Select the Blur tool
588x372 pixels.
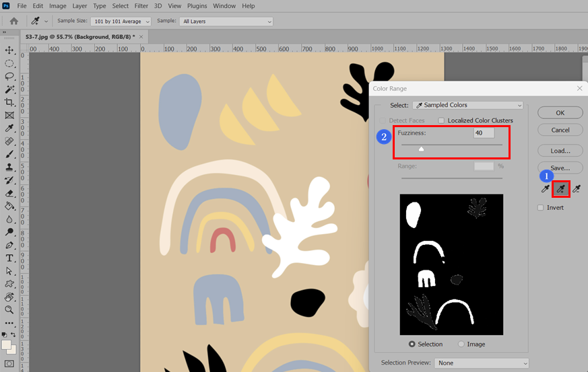9,219
